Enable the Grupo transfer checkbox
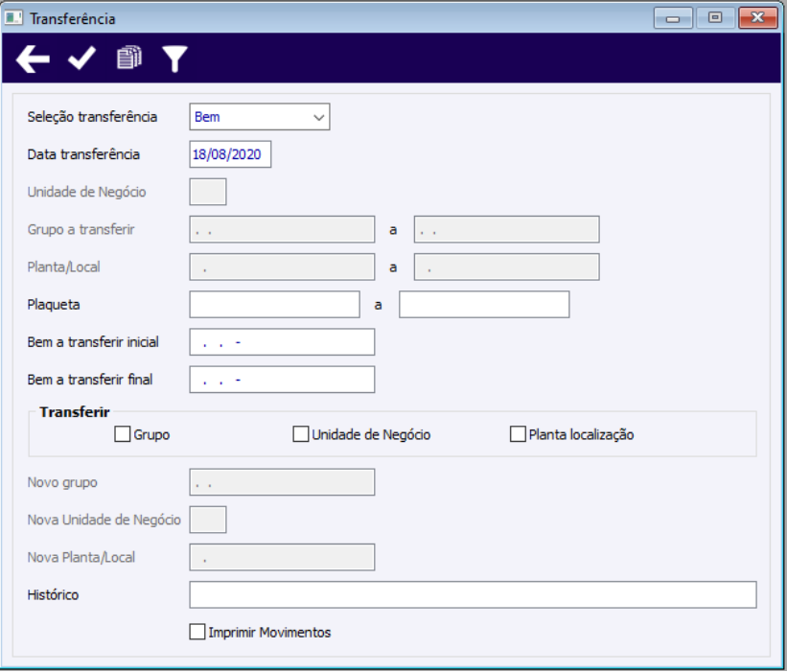 (x=123, y=434)
